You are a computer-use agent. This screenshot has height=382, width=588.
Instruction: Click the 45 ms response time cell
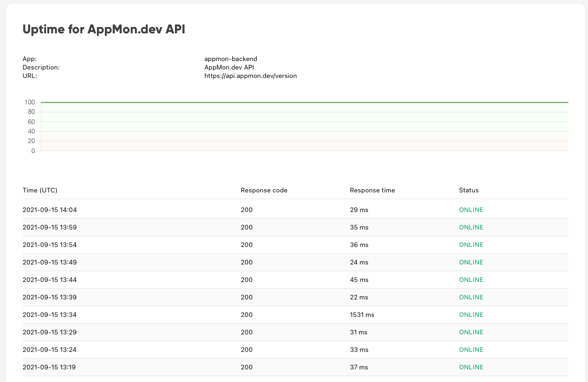[359, 280]
